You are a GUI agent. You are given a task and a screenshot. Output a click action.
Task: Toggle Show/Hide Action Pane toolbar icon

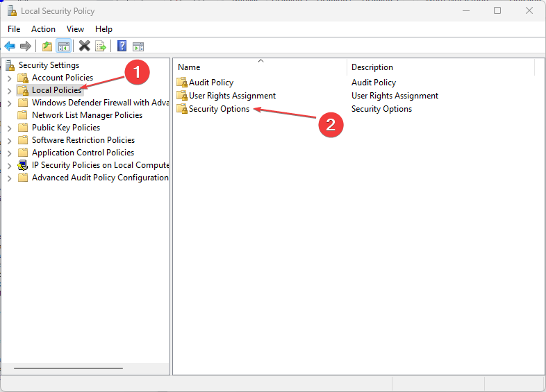click(138, 46)
